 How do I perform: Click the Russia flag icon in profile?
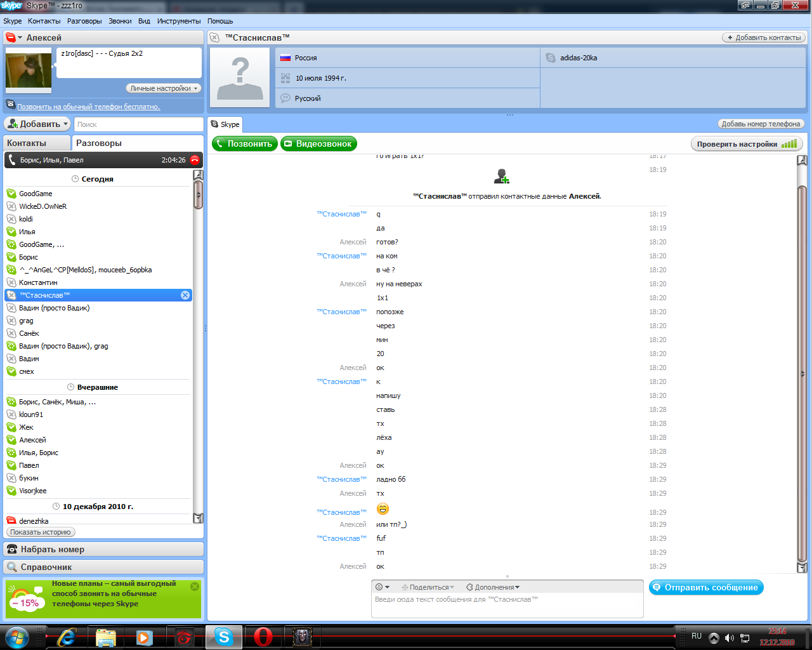[x=285, y=58]
